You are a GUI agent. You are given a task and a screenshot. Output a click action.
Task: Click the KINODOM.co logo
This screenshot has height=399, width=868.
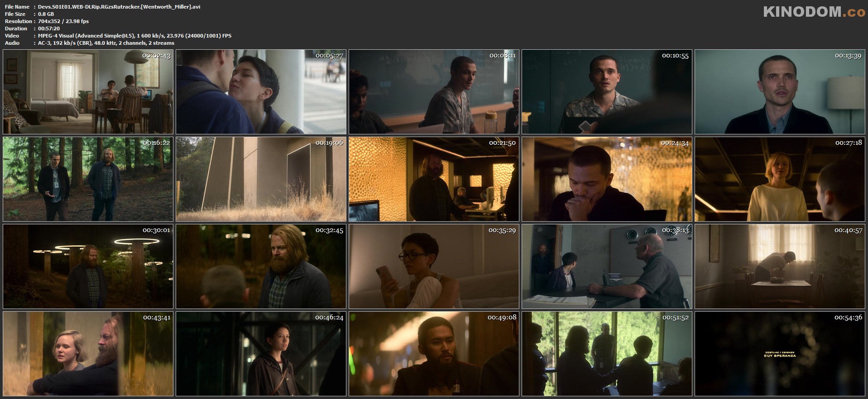click(814, 12)
